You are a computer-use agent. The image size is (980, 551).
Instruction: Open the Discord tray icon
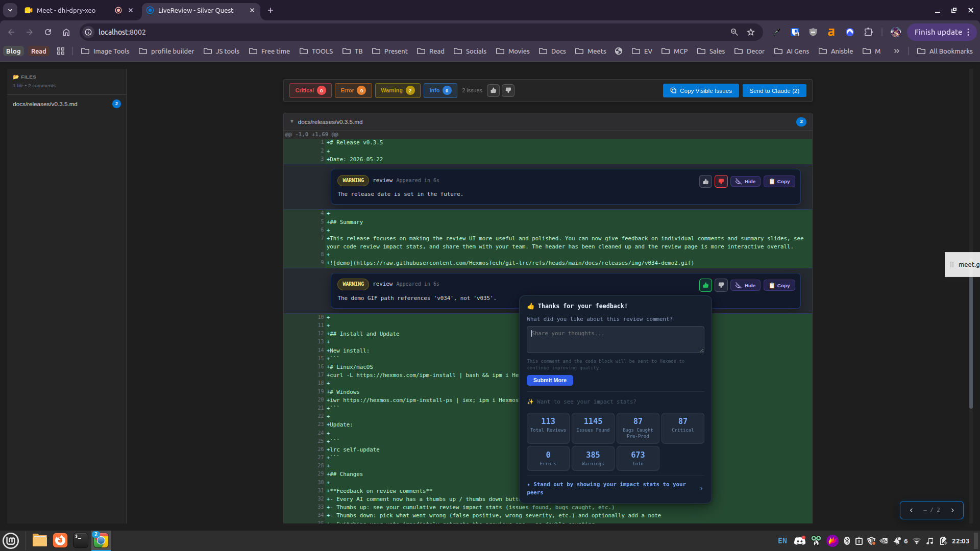[x=800, y=541]
